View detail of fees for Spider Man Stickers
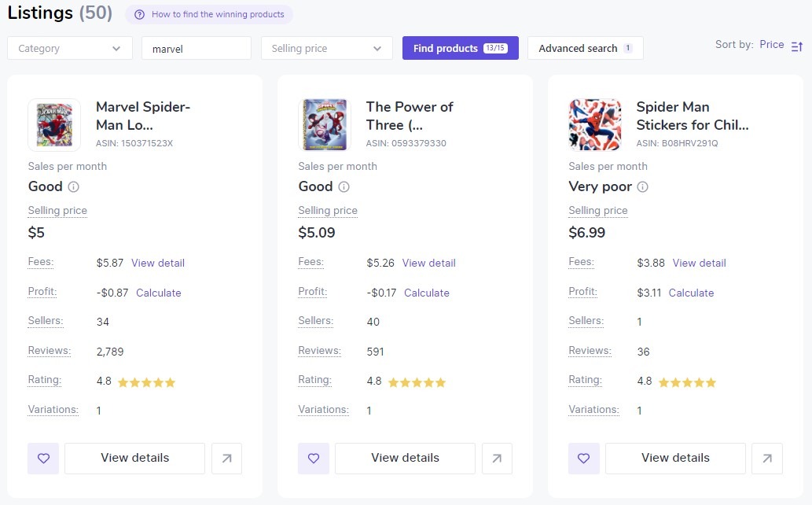Screen dimensions: 812x505 [x=699, y=263]
